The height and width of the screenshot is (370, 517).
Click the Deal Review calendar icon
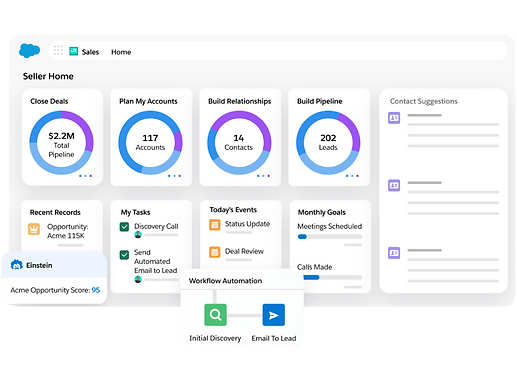coord(215,252)
